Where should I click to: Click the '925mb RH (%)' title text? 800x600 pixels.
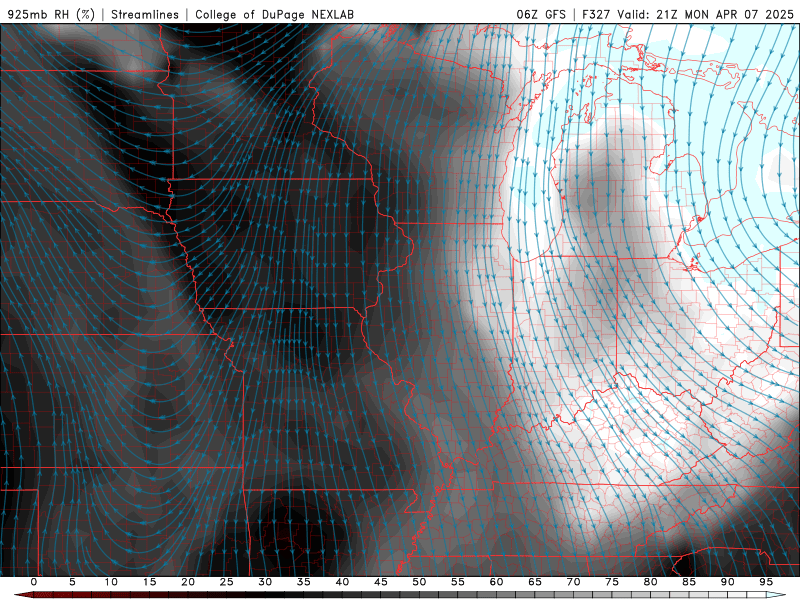[x=52, y=14]
